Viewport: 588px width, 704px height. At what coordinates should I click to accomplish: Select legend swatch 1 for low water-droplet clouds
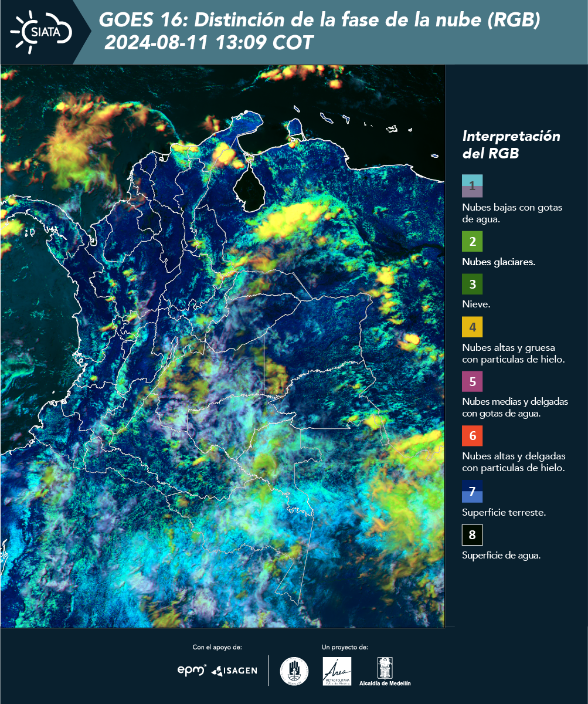tap(472, 185)
